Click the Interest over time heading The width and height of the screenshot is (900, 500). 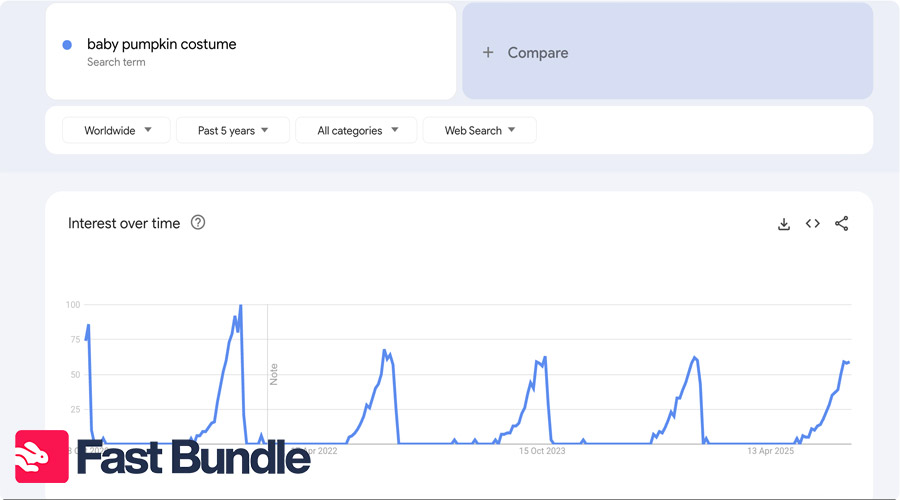[124, 223]
